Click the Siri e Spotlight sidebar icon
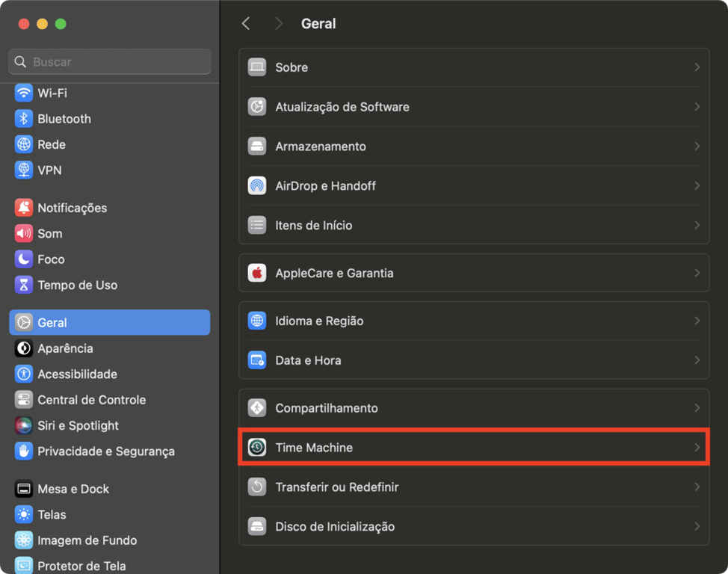728x574 pixels. (24, 425)
